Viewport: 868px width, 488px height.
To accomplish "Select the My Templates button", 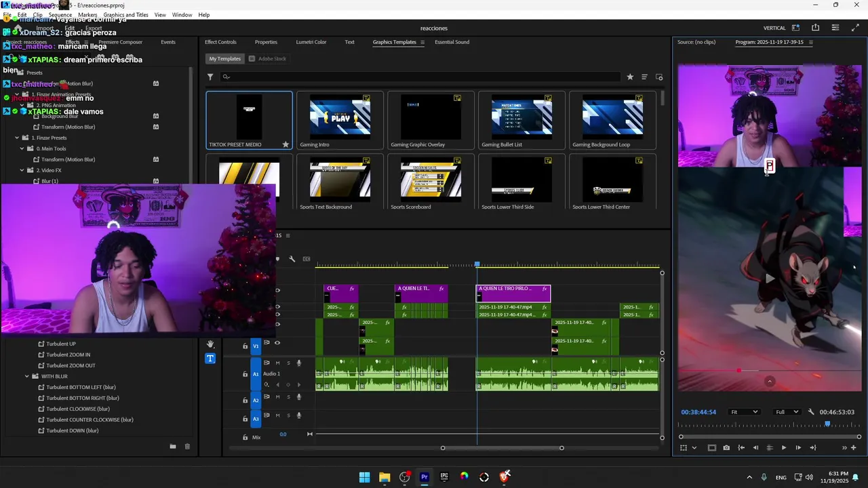I will (224, 59).
